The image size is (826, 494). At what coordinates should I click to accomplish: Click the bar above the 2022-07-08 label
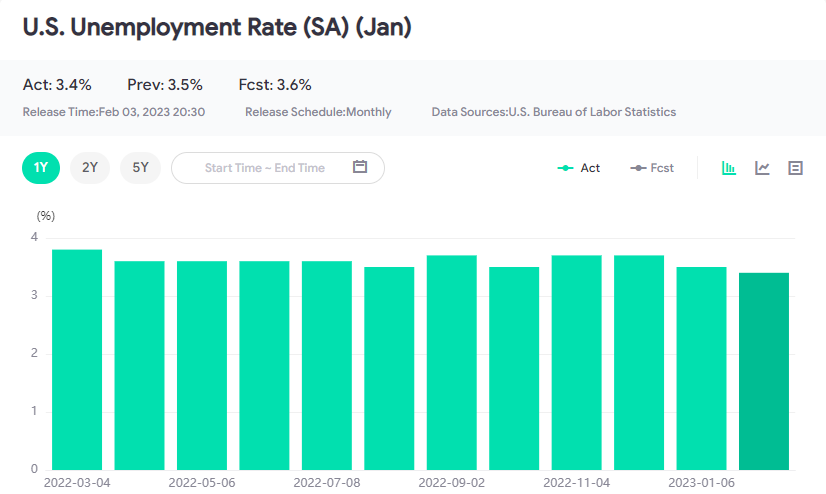[327, 366]
